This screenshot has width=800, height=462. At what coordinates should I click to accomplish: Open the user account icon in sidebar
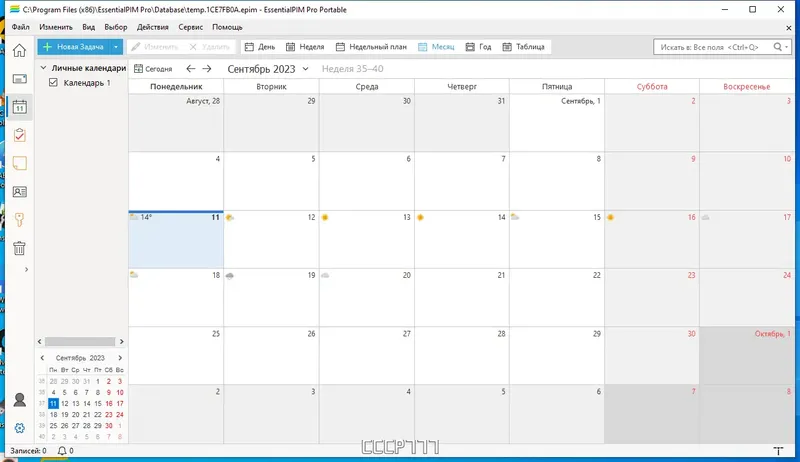click(x=19, y=399)
